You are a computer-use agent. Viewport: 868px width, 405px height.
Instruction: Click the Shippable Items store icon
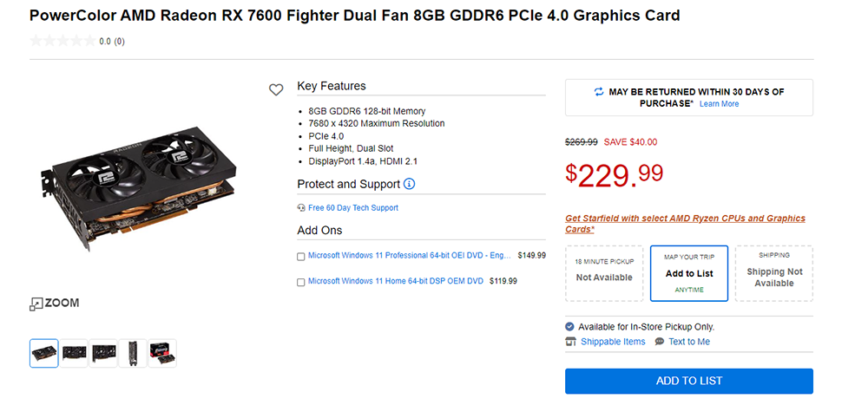(570, 342)
